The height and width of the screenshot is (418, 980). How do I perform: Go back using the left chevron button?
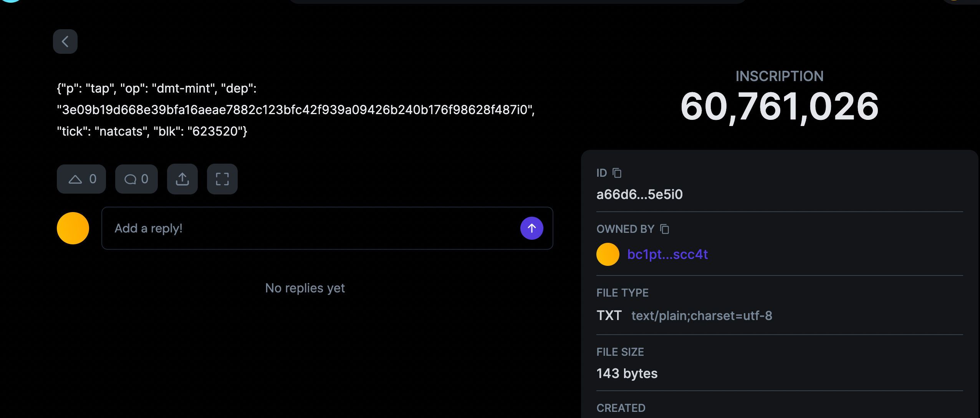65,41
